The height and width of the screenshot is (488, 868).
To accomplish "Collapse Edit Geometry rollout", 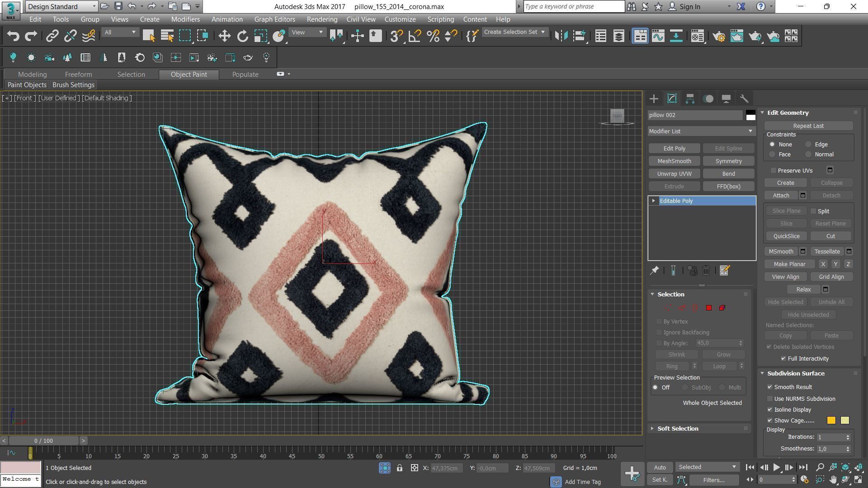I will point(762,113).
